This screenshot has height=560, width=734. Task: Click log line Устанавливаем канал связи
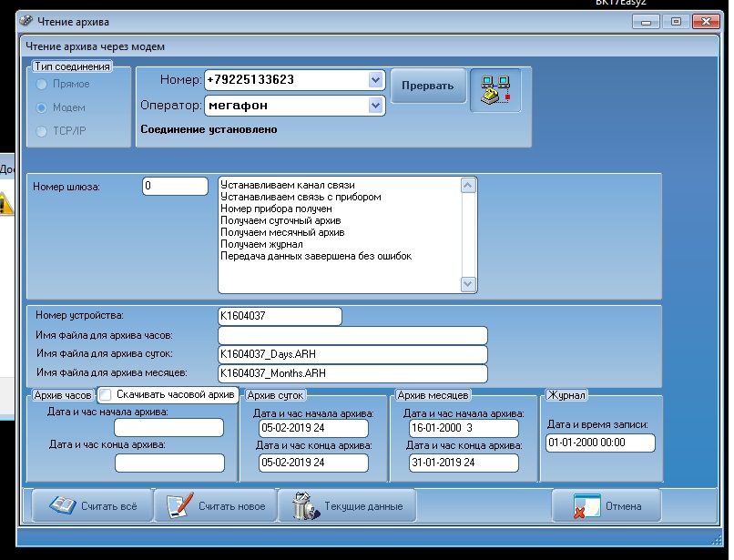coord(288,185)
